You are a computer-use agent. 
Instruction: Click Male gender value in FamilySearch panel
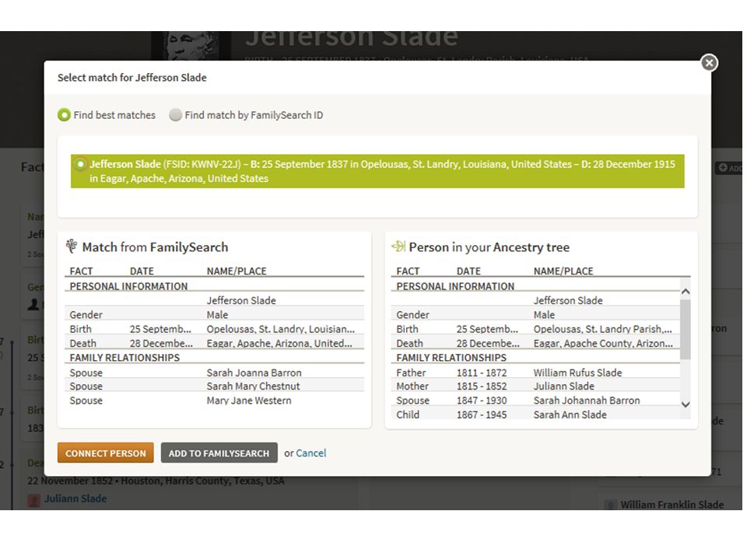click(217, 315)
